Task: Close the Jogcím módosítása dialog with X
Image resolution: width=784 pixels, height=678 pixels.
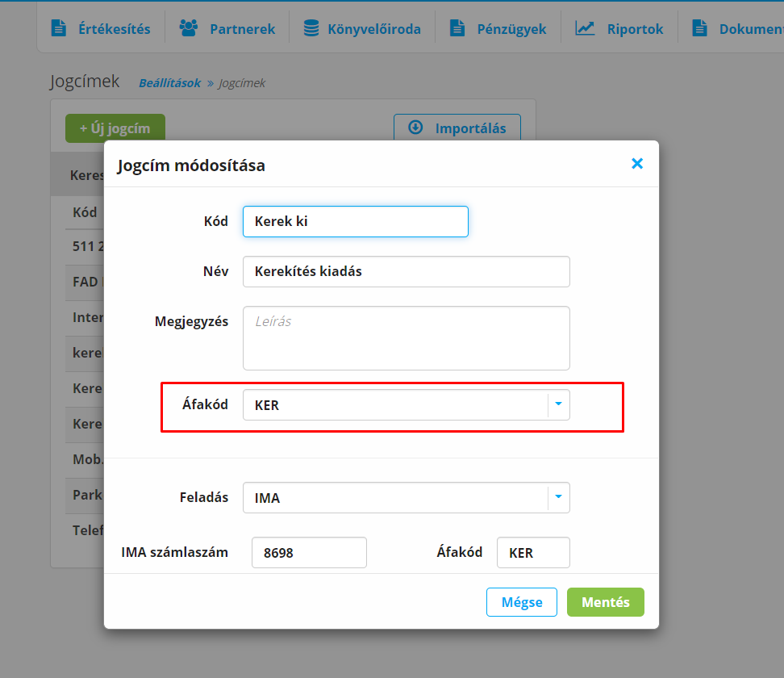Action: coord(637,164)
